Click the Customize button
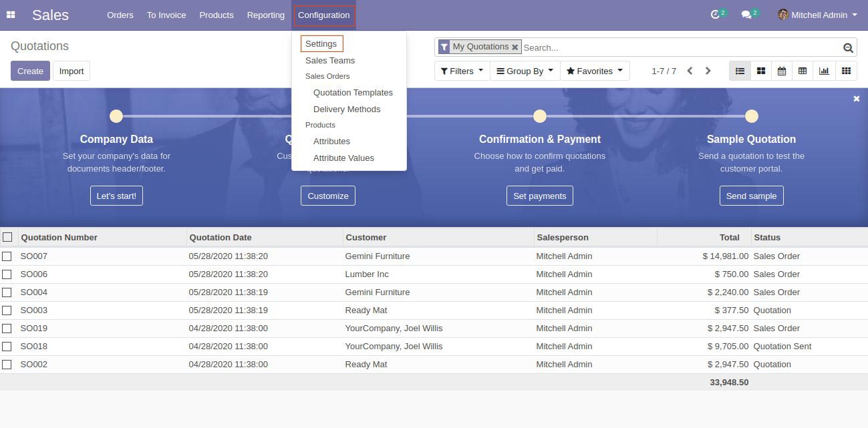This screenshot has width=868, height=428. [328, 196]
